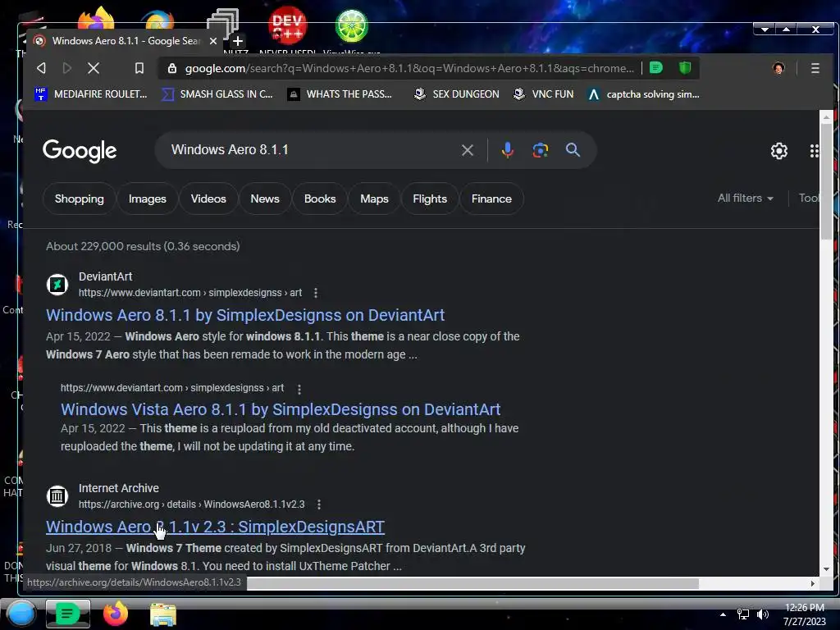840x630 pixels.
Task: Open WHATS THE PASS... bookmark
Action: (x=340, y=94)
